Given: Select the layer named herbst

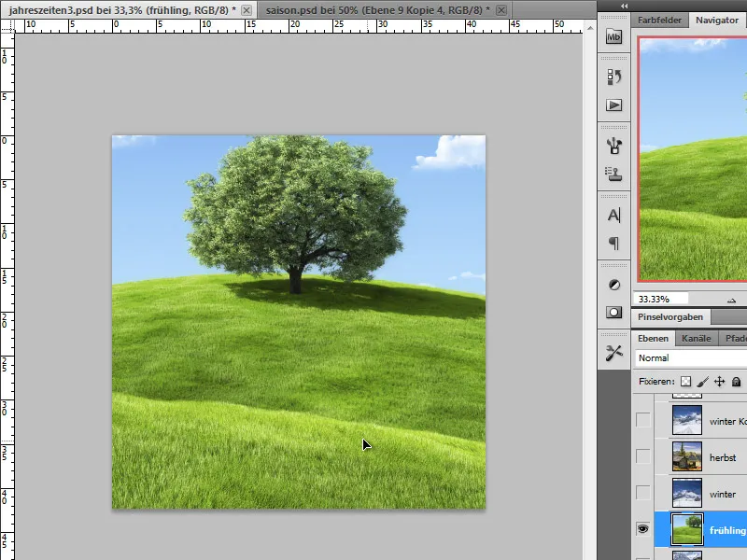Looking at the screenshot, I should coord(723,457).
